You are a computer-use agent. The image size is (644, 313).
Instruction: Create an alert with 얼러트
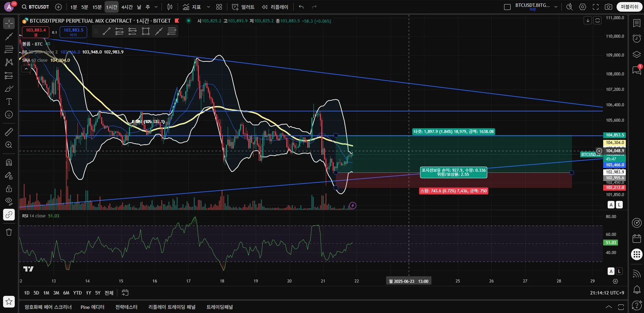coord(243,7)
